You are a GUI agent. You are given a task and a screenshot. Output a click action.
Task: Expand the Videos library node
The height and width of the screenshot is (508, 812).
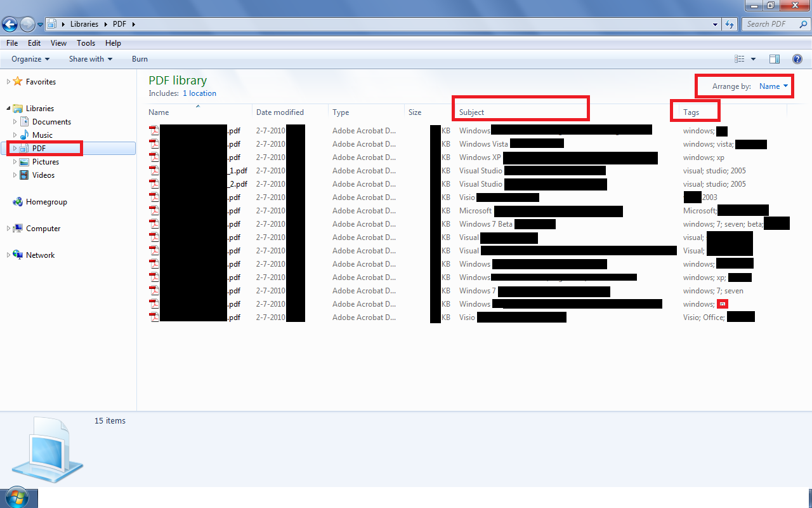(15, 175)
